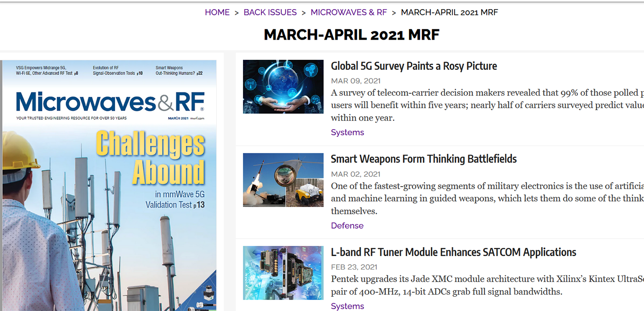Click the MAR 09, 2021 article date
The height and width of the screenshot is (311, 644).
(x=355, y=81)
